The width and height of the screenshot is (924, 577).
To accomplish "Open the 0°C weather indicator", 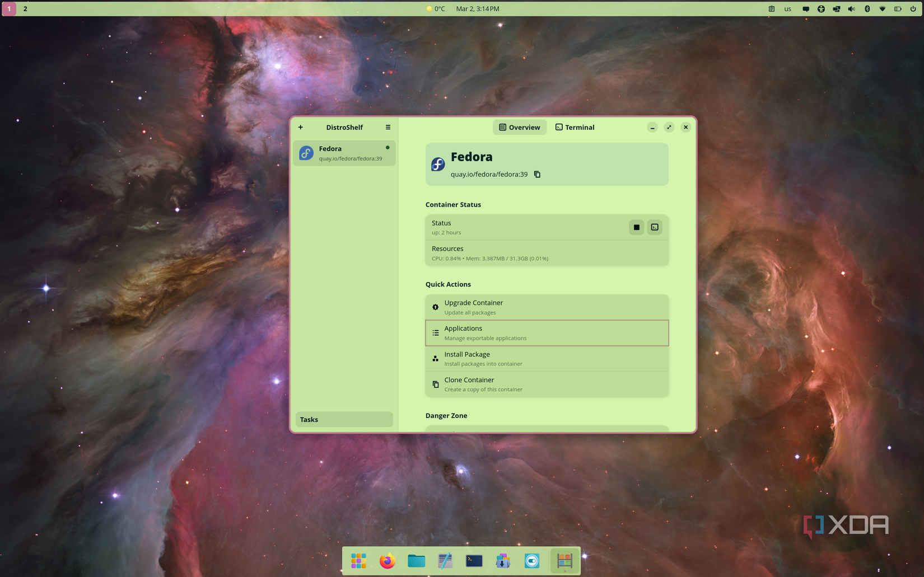I will (x=436, y=9).
